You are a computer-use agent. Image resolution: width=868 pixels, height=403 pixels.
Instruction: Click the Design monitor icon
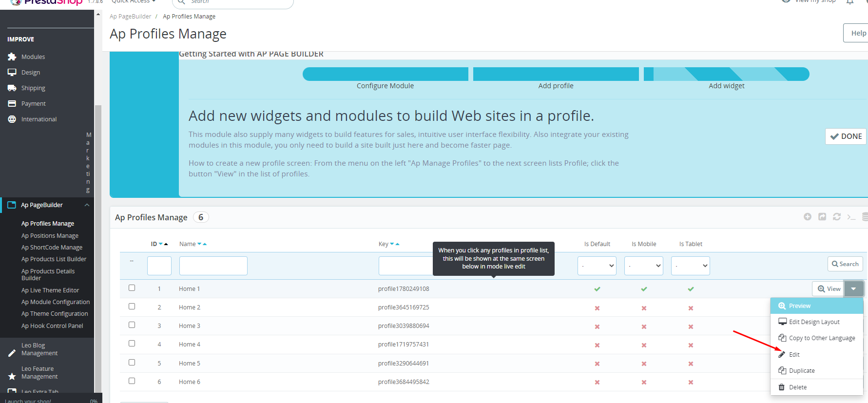(12, 73)
